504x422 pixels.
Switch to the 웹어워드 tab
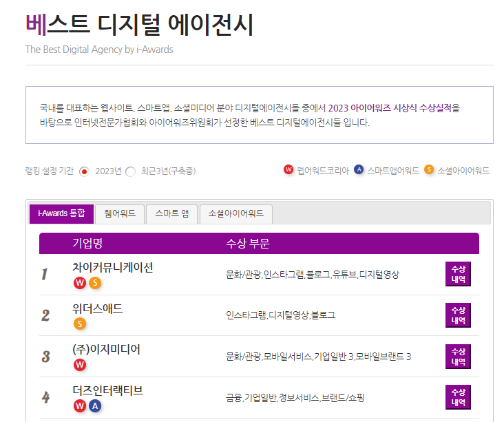pos(120,213)
